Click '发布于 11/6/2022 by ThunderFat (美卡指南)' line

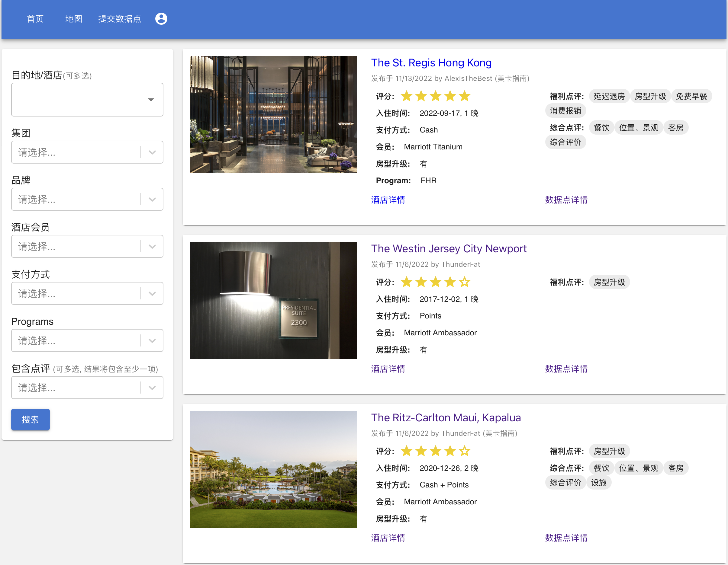[444, 433]
